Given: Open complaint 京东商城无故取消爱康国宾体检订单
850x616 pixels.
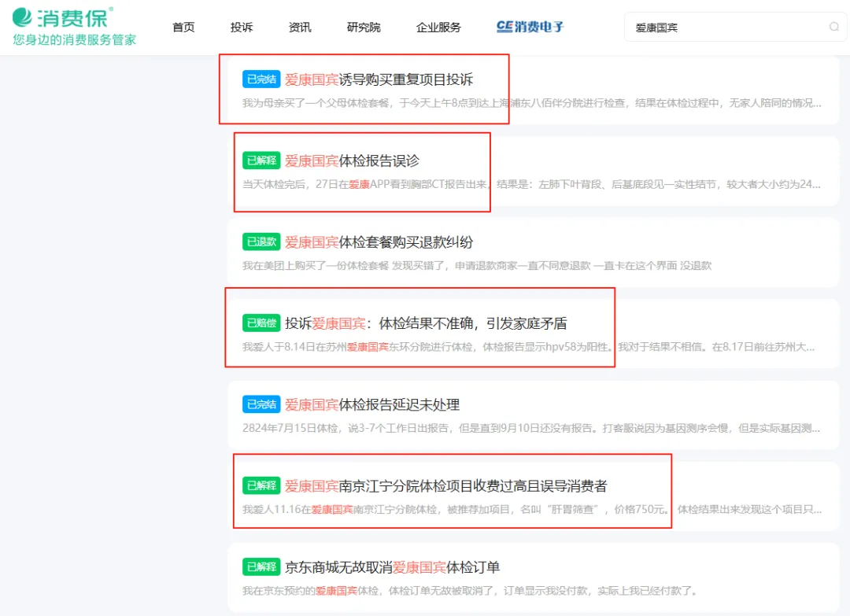Looking at the screenshot, I should 393,567.
